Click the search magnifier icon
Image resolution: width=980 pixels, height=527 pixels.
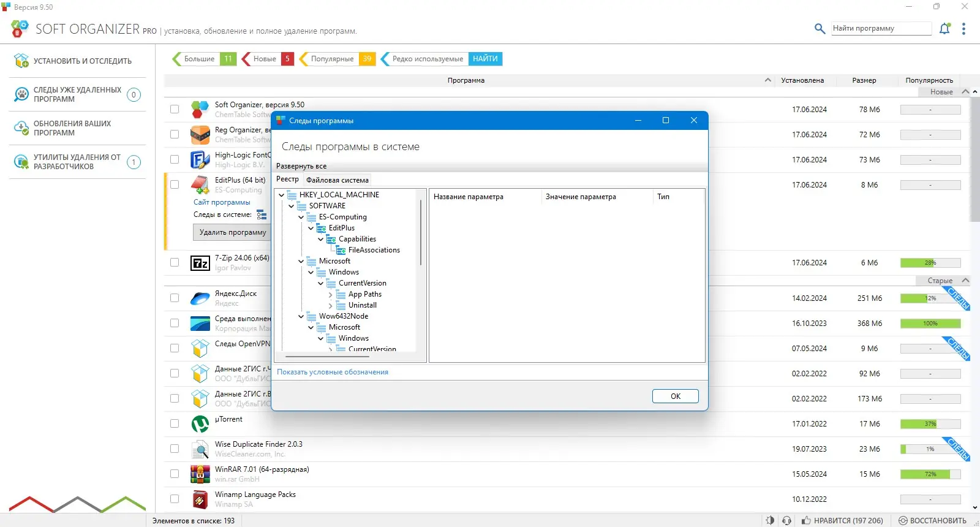pos(820,28)
